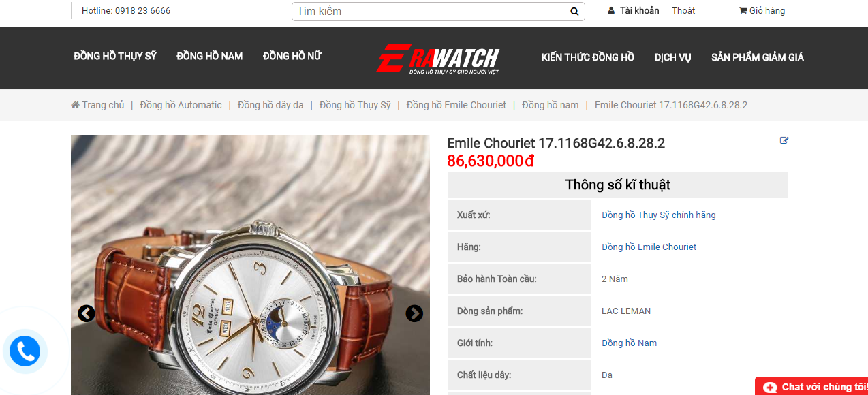Click the edit pencil icon beside the title
This screenshot has width=868, height=395.
pos(784,140)
